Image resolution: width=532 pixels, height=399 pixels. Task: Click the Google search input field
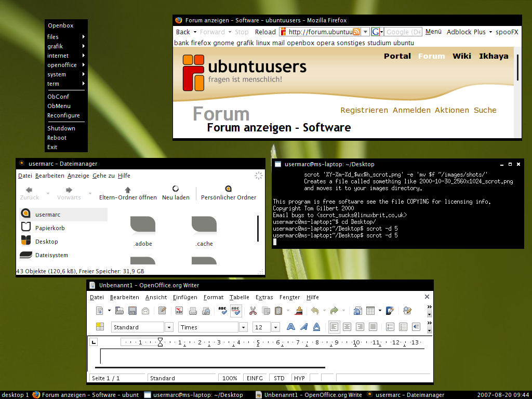(x=403, y=32)
